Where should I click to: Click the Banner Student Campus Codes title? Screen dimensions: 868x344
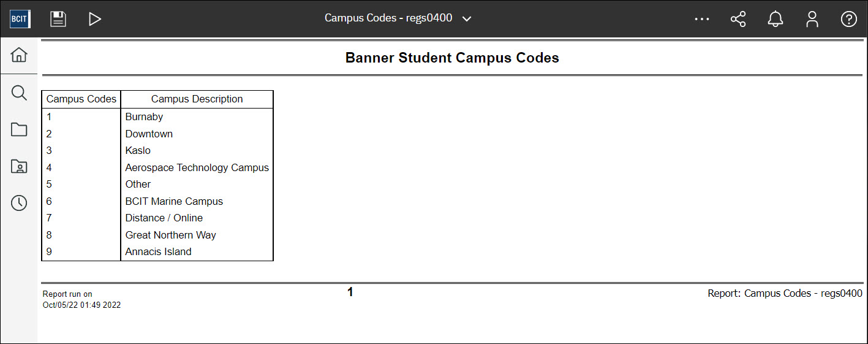[x=452, y=58]
